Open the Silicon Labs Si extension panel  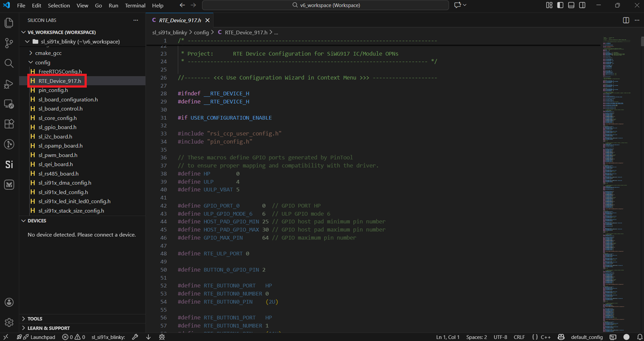[x=8, y=164]
